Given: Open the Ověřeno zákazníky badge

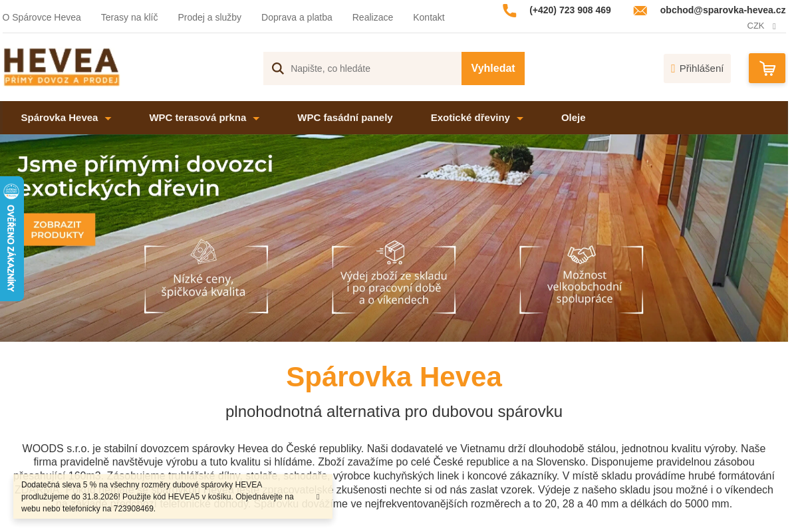Looking at the screenshot, I should pos(11,239).
